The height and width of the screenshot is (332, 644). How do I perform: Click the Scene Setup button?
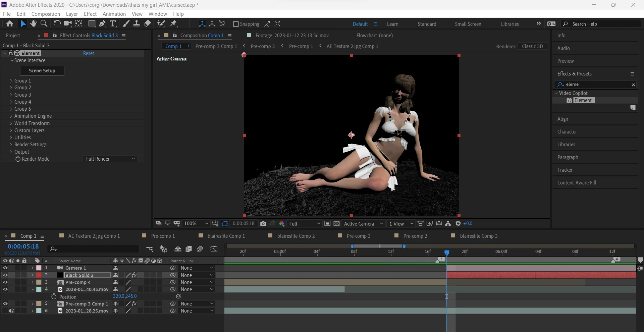click(x=42, y=71)
